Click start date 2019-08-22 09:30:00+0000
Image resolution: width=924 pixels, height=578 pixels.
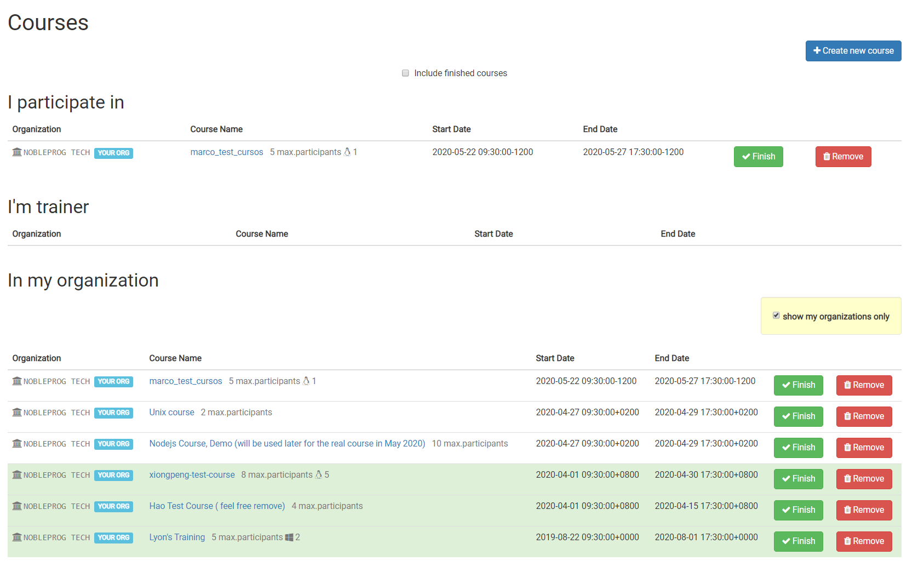[587, 537]
